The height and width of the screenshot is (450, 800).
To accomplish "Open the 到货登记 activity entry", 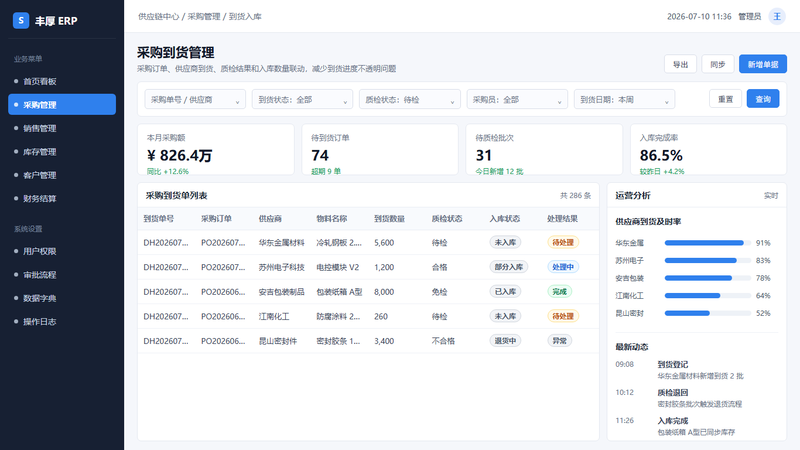I will click(697, 370).
